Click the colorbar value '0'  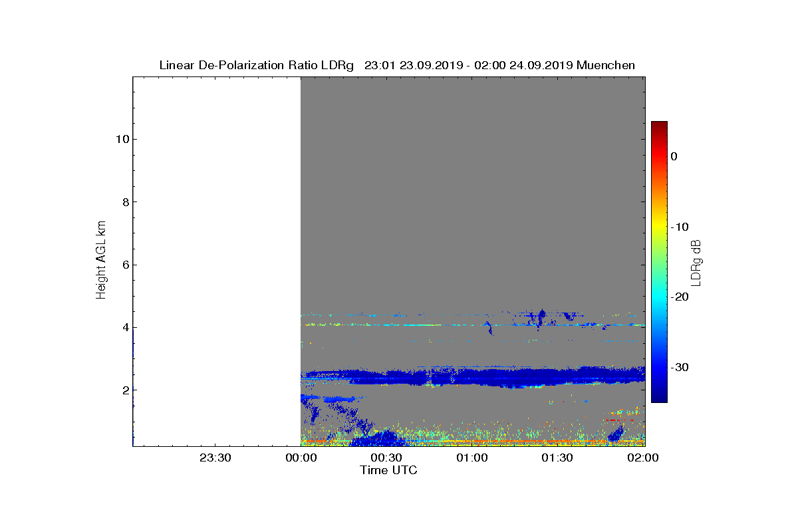coord(674,156)
